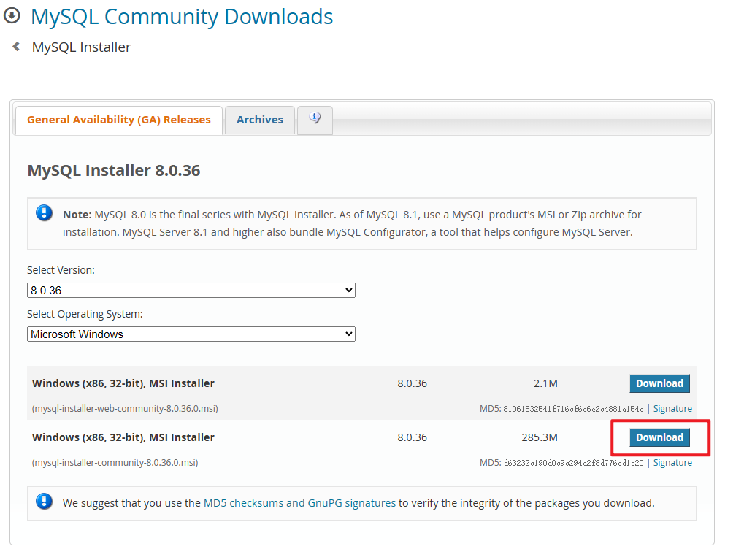The width and height of the screenshot is (744, 560).
Task: Go back using arrow beside MySQL Installer
Action: click(16, 47)
